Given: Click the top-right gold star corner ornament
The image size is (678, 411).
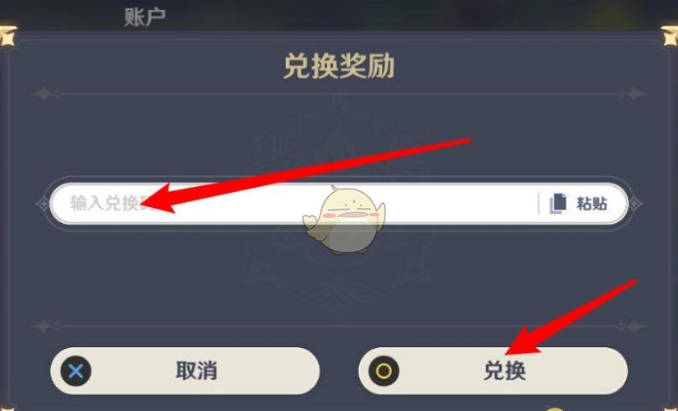Looking at the screenshot, I should pyautogui.click(x=670, y=36).
